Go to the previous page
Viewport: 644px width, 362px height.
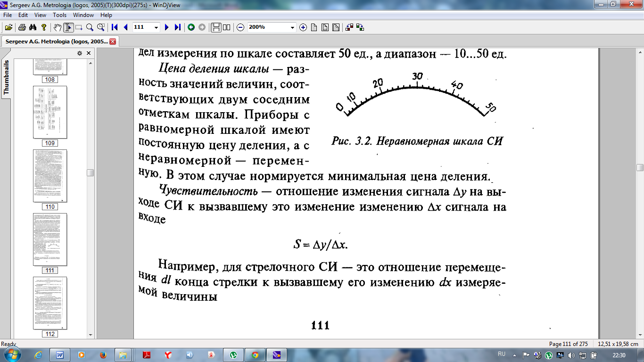[x=125, y=27]
